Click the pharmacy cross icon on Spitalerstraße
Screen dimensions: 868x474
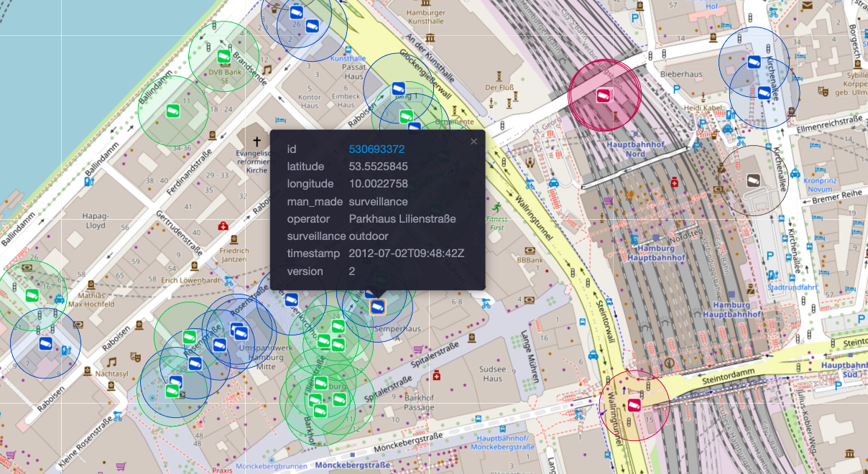click(x=435, y=376)
